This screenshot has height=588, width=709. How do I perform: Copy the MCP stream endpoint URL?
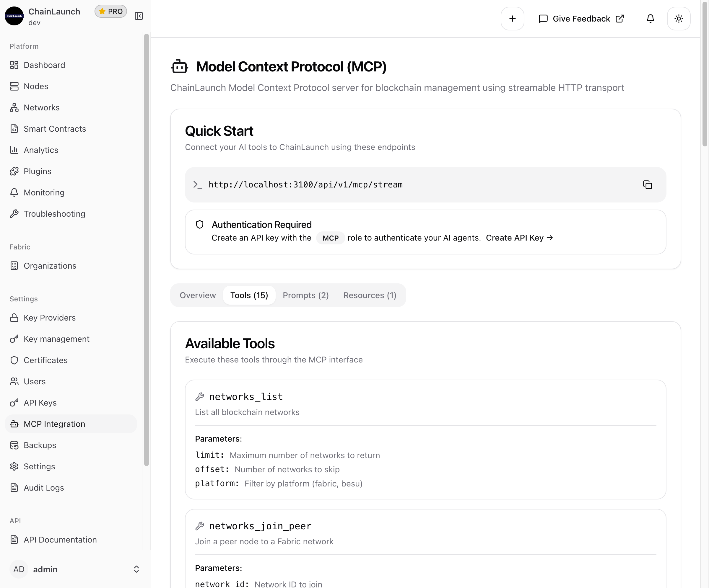tap(648, 185)
